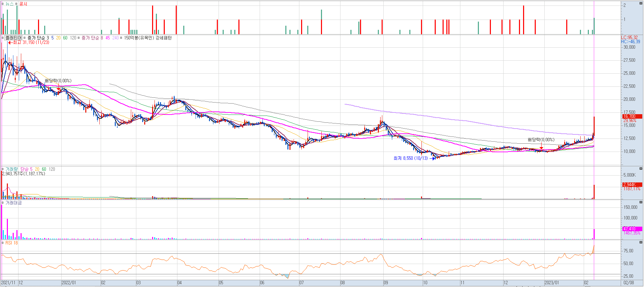The image size is (644, 287).
Task: Click the LC:95,32 readout
Action: 630,38
